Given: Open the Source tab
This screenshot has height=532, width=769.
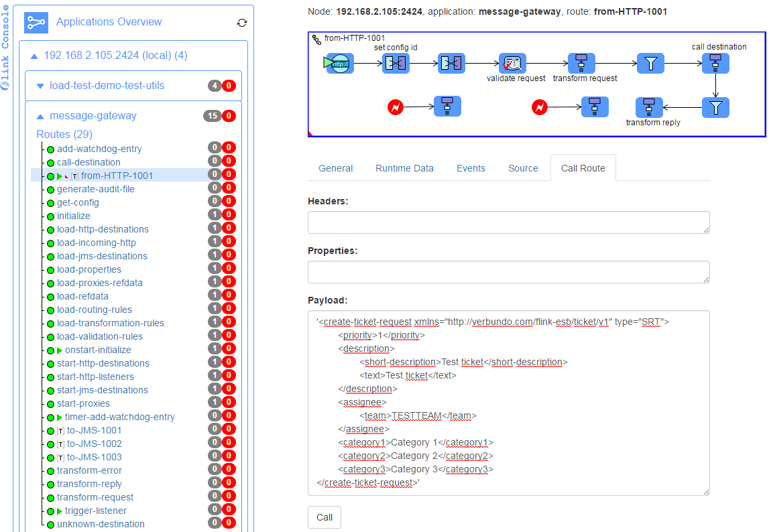Looking at the screenshot, I should click(523, 168).
